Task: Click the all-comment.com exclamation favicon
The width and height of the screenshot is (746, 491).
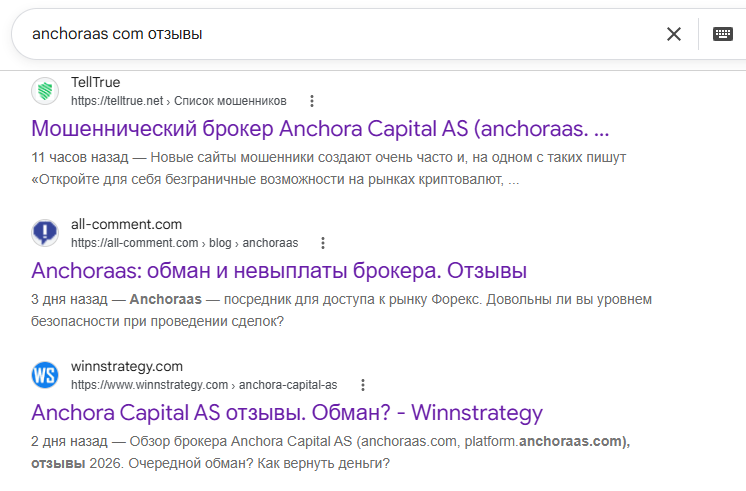Action: click(45, 233)
